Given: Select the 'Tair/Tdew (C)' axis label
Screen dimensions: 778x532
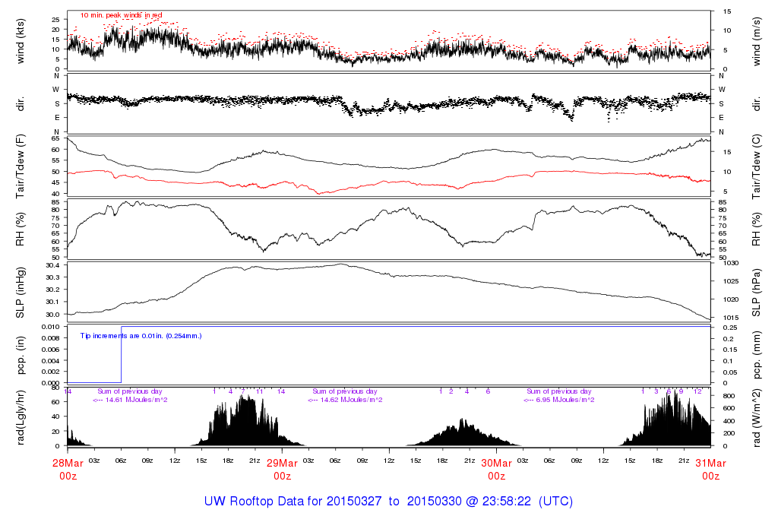Looking at the screenshot, I should [757, 166].
